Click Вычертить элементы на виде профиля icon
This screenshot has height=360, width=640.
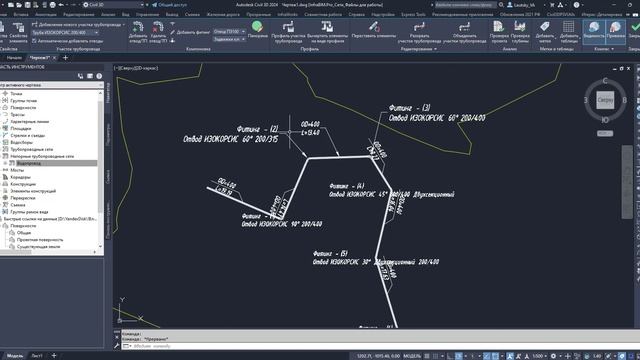click(327, 27)
